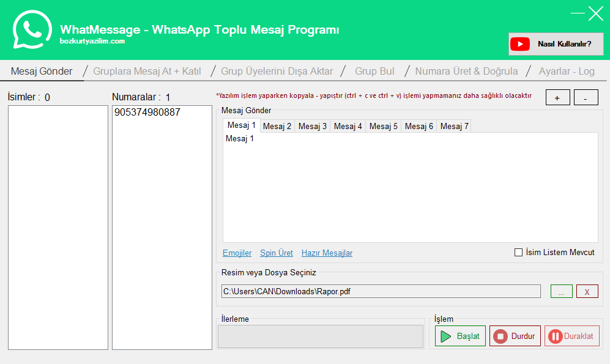Select the Mesaj 3 message tab
The height and width of the screenshot is (364, 610).
tap(313, 126)
